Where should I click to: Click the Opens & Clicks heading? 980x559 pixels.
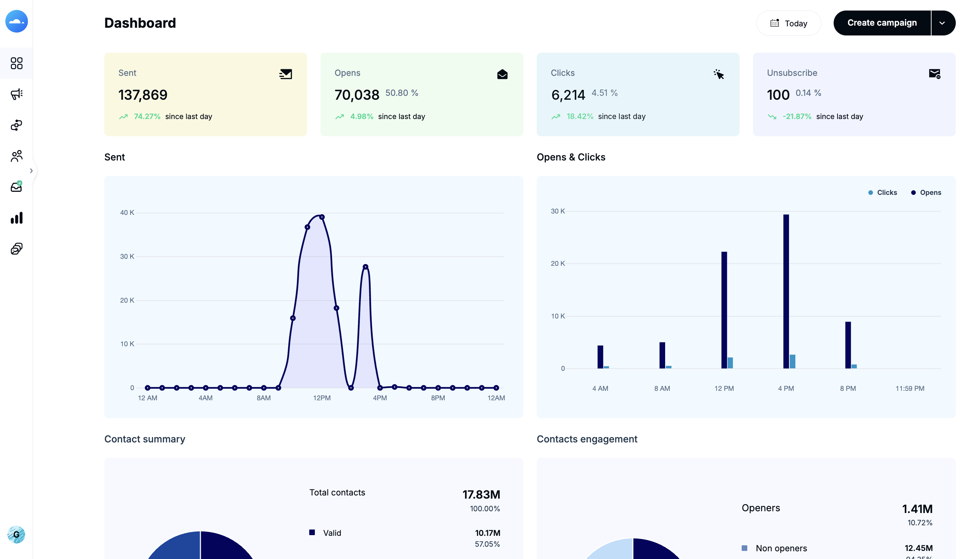pyautogui.click(x=571, y=157)
